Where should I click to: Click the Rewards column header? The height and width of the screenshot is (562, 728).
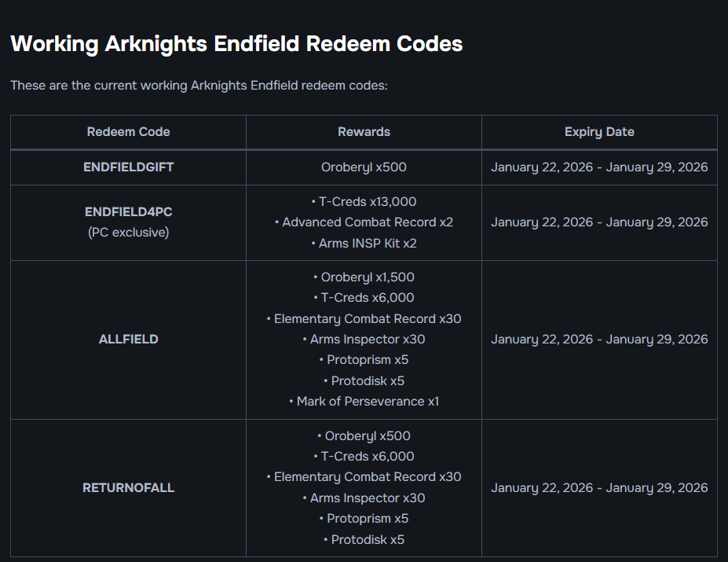[x=364, y=132]
